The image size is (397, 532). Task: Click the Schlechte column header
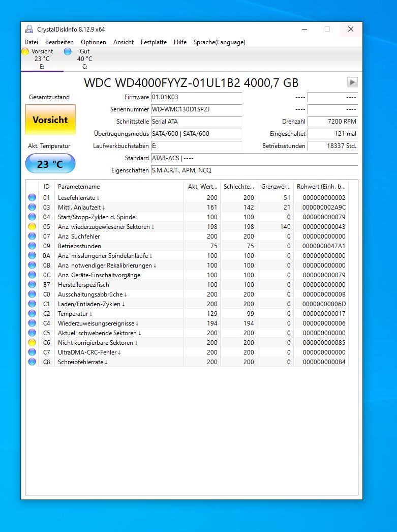[x=239, y=187]
